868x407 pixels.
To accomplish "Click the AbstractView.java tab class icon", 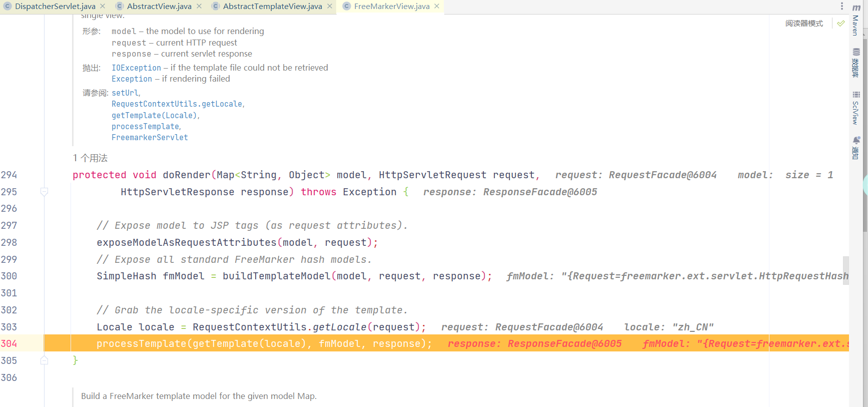I will click(120, 7).
